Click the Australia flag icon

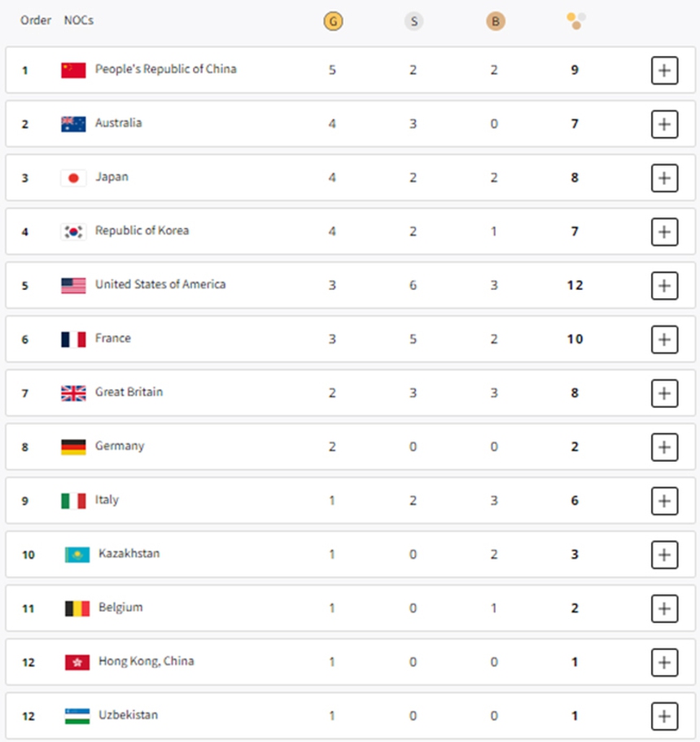click(73, 123)
